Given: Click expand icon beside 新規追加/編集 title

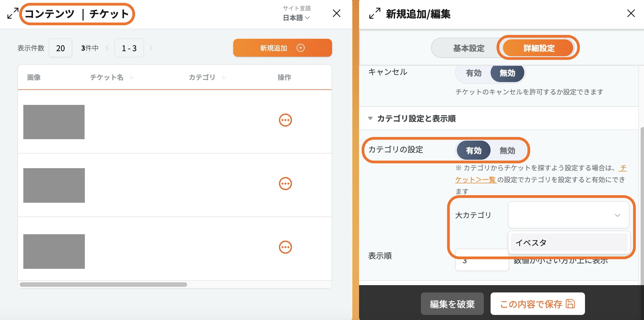Looking at the screenshot, I should pyautogui.click(x=375, y=13).
